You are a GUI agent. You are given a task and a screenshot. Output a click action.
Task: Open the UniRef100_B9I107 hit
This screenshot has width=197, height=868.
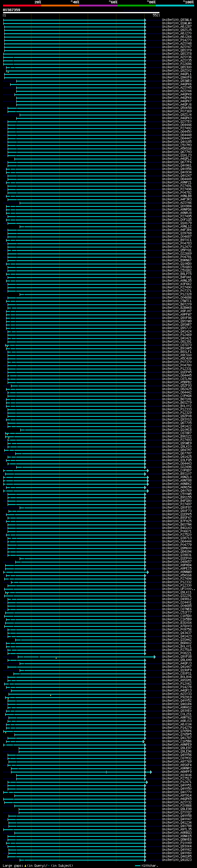[177, 474]
